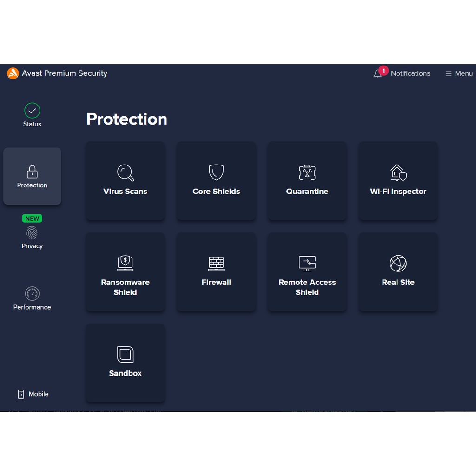This screenshot has height=476, width=476.
Task: Click the Notifications bell icon
Action: click(377, 74)
